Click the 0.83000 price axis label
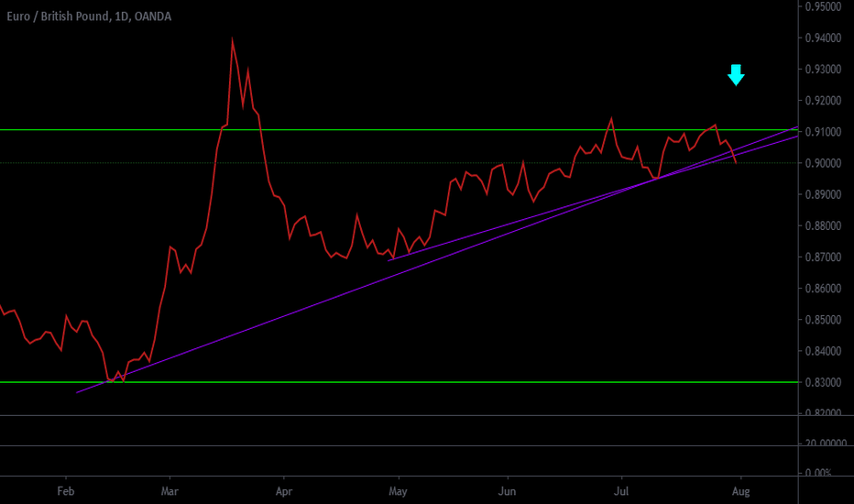Screen dimensions: 854x504 (x=823, y=382)
